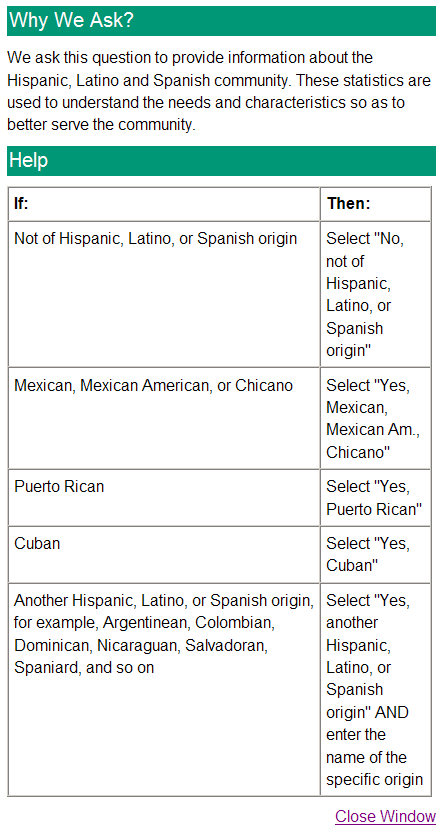This screenshot has height=832, width=445.
Task: Click the "Puerto Rican" cell in If column
Action: [164, 498]
